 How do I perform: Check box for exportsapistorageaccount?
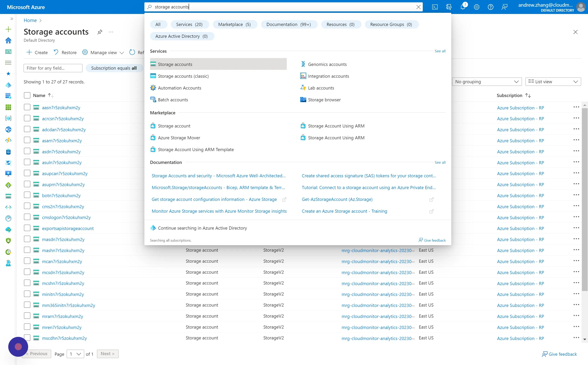pos(27,228)
